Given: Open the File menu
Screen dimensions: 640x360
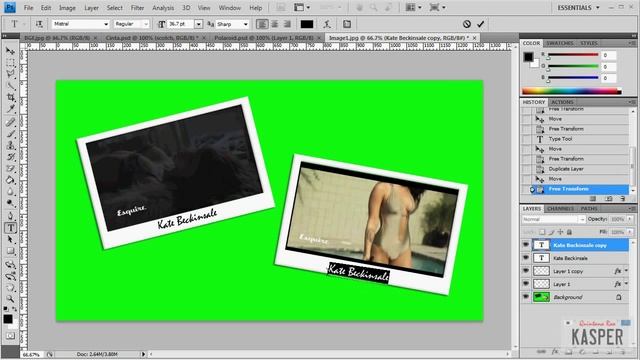Looking at the screenshot, I should pyautogui.click(x=29, y=8).
